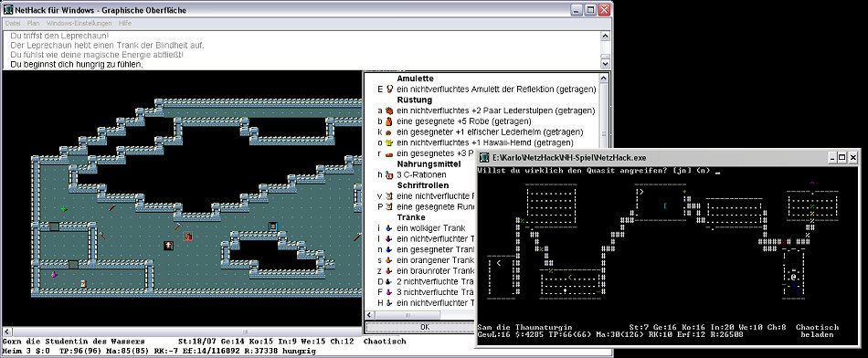Viewport: 868px width, 358px height.
Task: Select the gesegneter Trank icon (item n)
Action: click(x=389, y=249)
